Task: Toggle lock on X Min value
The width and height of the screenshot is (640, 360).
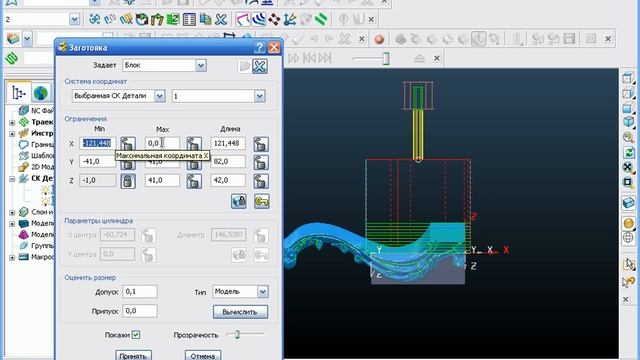Action: [x=128, y=144]
